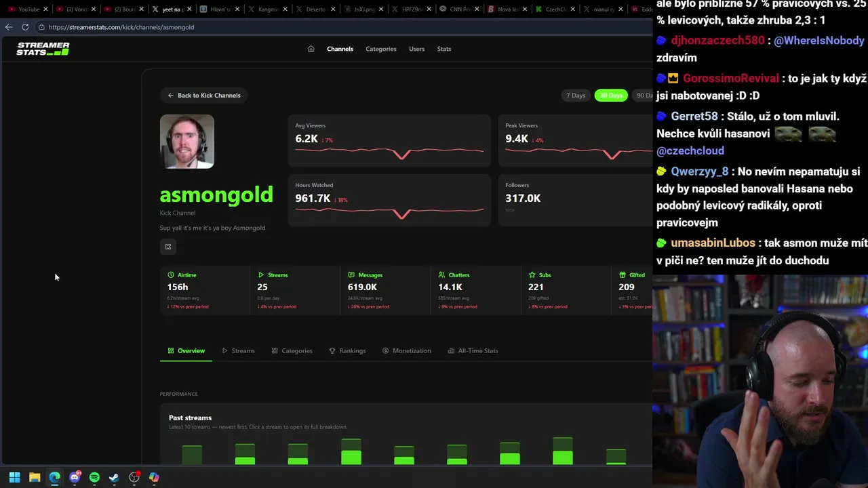Switch to the Streams tab
The width and height of the screenshot is (868, 488).
pyautogui.click(x=239, y=350)
